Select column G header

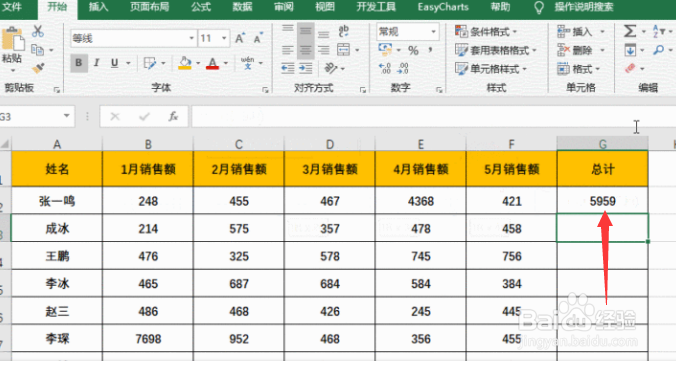[x=602, y=144]
